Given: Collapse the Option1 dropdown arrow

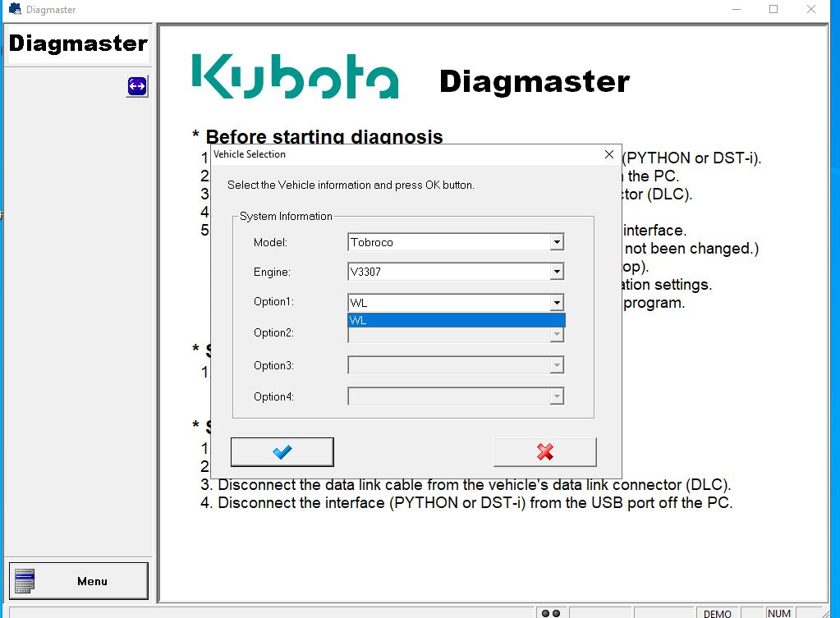Looking at the screenshot, I should coord(558,303).
